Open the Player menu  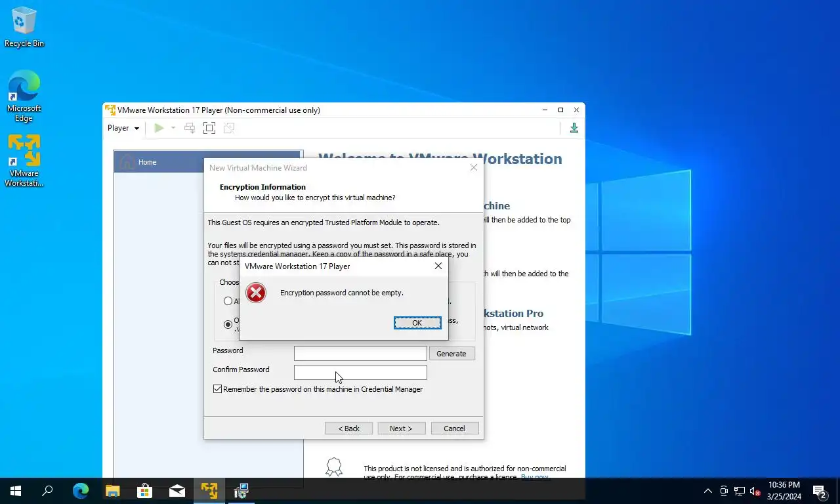coord(123,128)
